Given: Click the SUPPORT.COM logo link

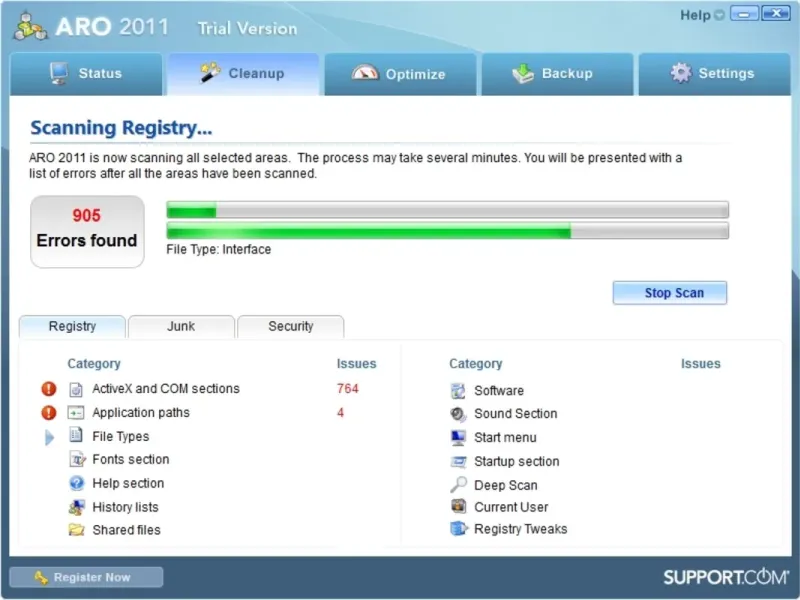Looking at the screenshot, I should [x=726, y=577].
